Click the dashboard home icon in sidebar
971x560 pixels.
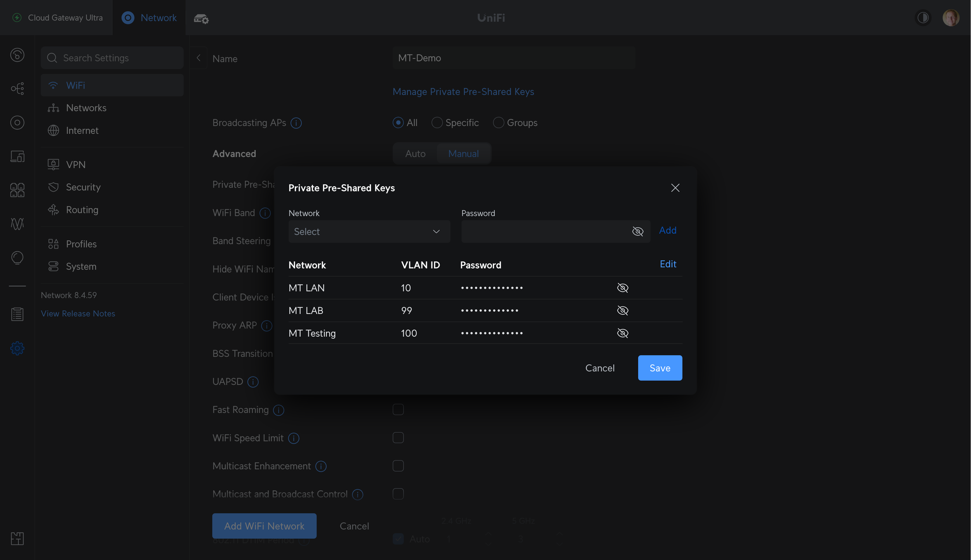tap(17, 55)
